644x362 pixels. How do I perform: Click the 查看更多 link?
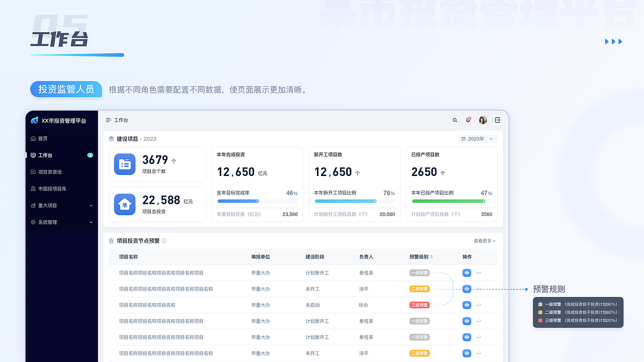(x=485, y=241)
